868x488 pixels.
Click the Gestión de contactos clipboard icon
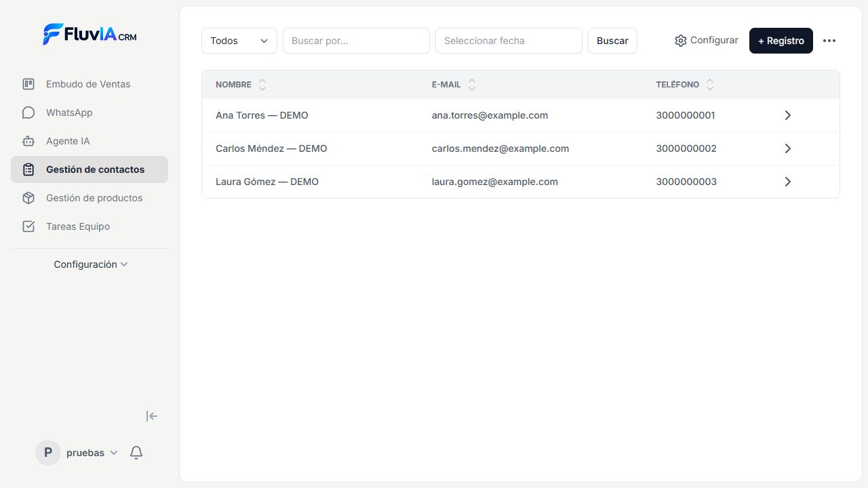28,169
